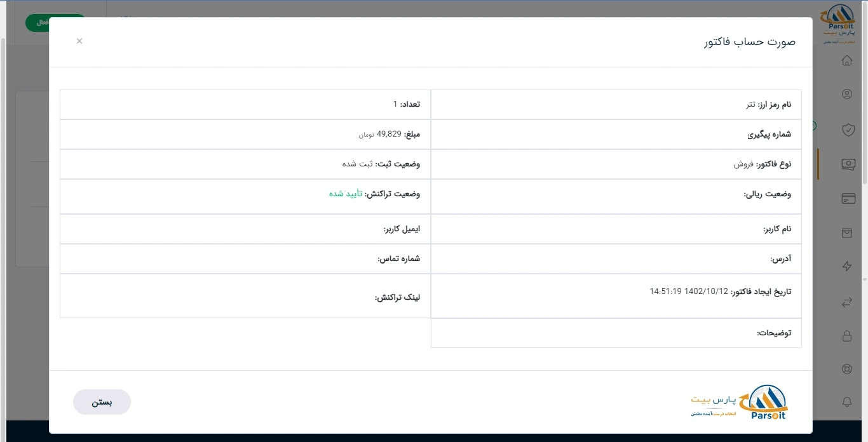
Task: Click the green فعال button behind dialog
Action: [37, 23]
